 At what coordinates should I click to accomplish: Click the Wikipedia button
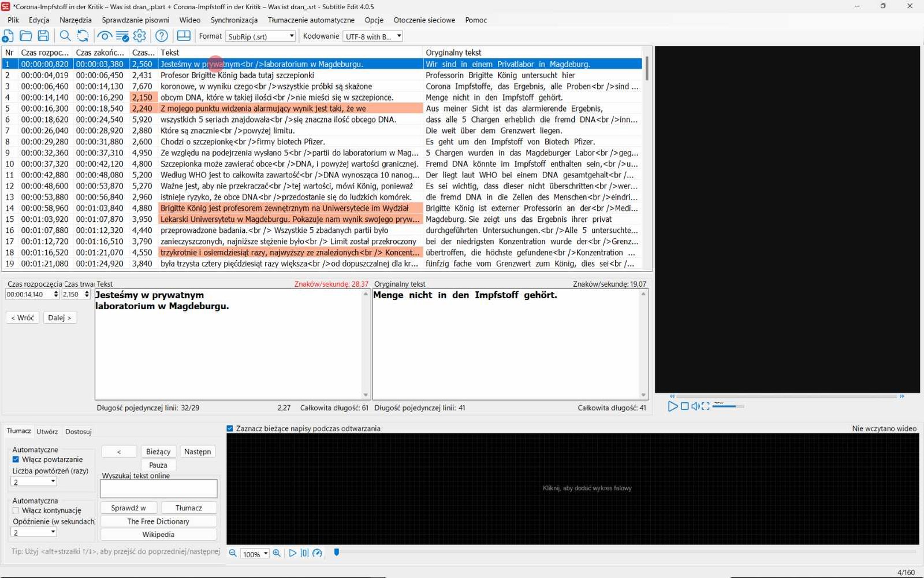coord(158,534)
